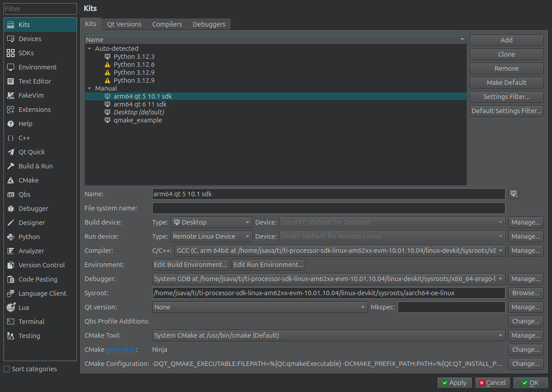The image size is (552, 392).
Task: Select Qt Quick in the sidebar
Action: pos(40,152)
